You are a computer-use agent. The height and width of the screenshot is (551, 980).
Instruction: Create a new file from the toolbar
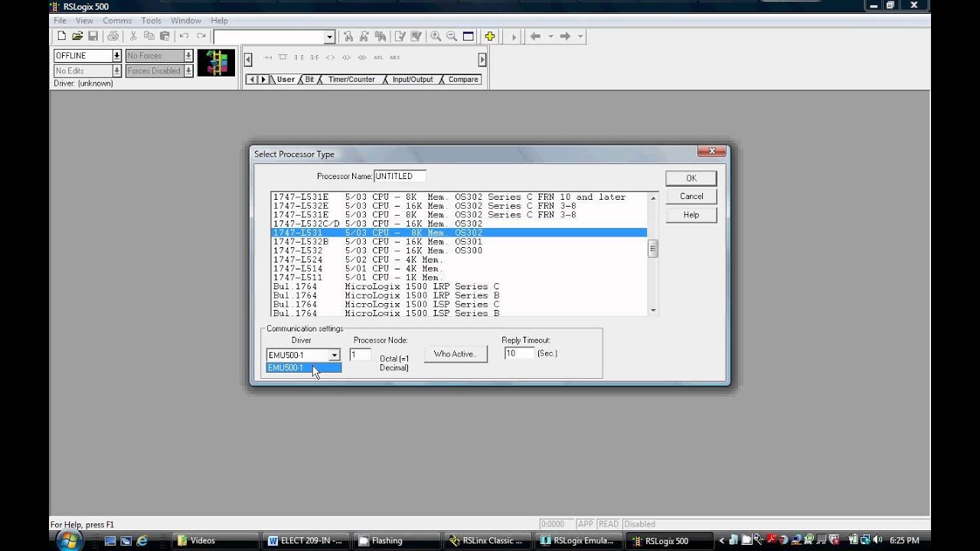62,36
